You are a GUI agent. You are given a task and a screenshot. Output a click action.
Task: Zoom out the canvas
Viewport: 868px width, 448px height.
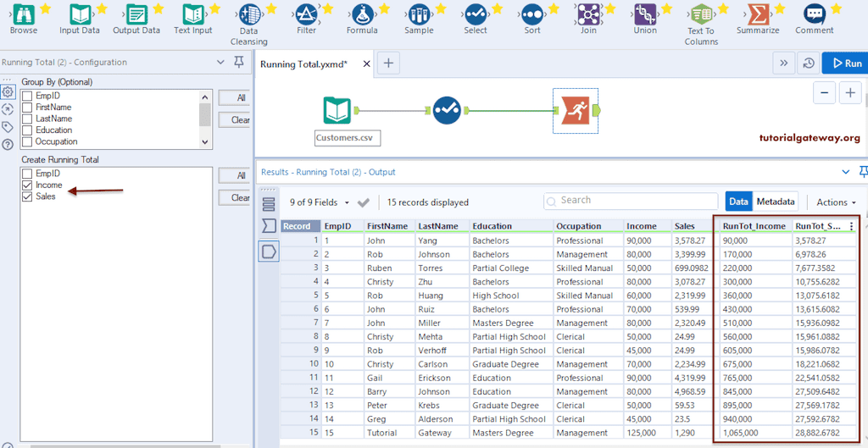[824, 93]
